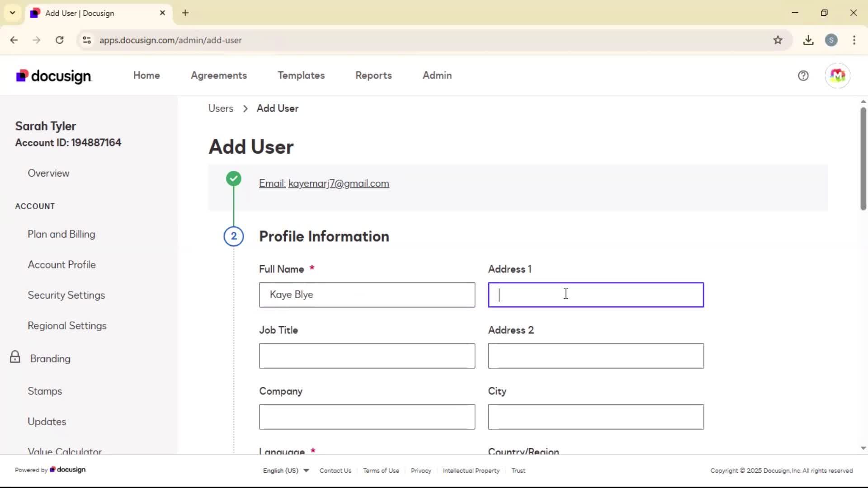The image size is (868, 488).
Task: Click the page vertical scrollbar thumb
Action: pos(863,158)
